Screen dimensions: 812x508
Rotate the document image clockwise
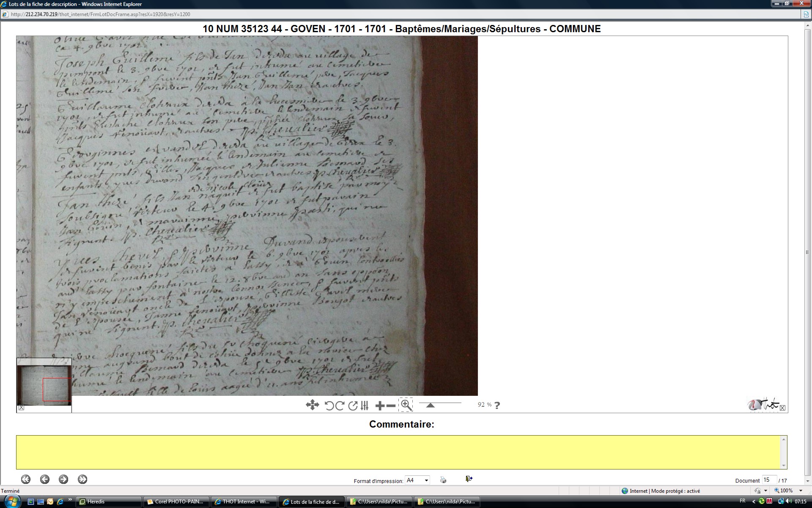(340, 406)
